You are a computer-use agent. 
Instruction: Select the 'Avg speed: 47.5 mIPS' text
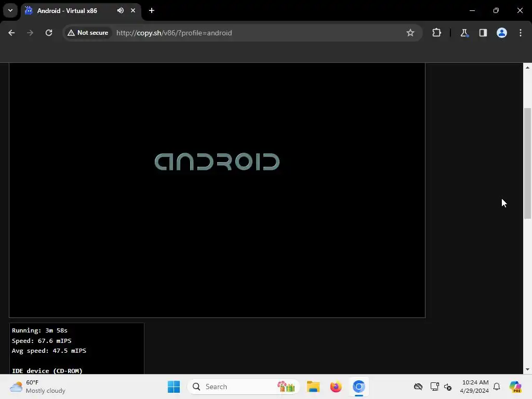(49, 351)
